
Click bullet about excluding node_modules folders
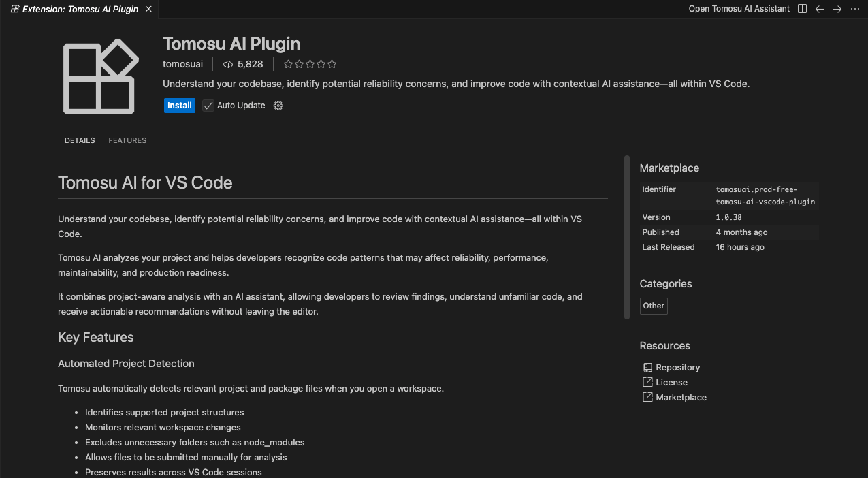(195, 442)
